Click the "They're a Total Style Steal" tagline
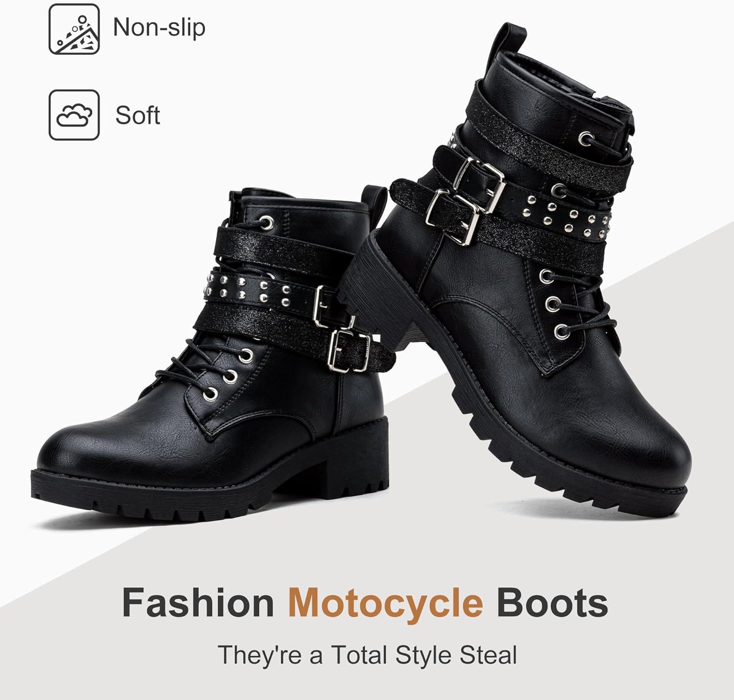Screen dimensions: 734x700 (367, 655)
